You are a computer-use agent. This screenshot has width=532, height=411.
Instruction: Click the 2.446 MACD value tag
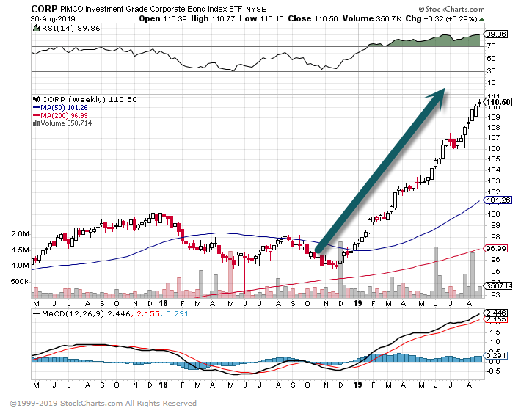496,313
